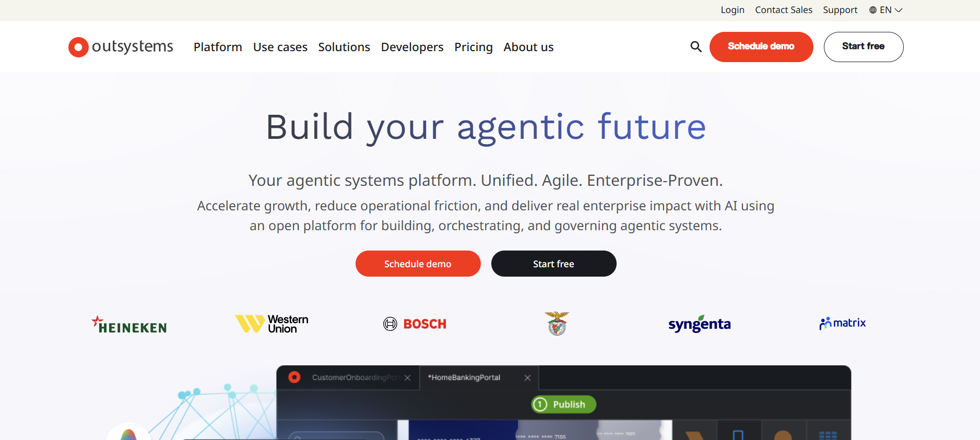
Task: Click the green Publish button
Action: (563, 405)
